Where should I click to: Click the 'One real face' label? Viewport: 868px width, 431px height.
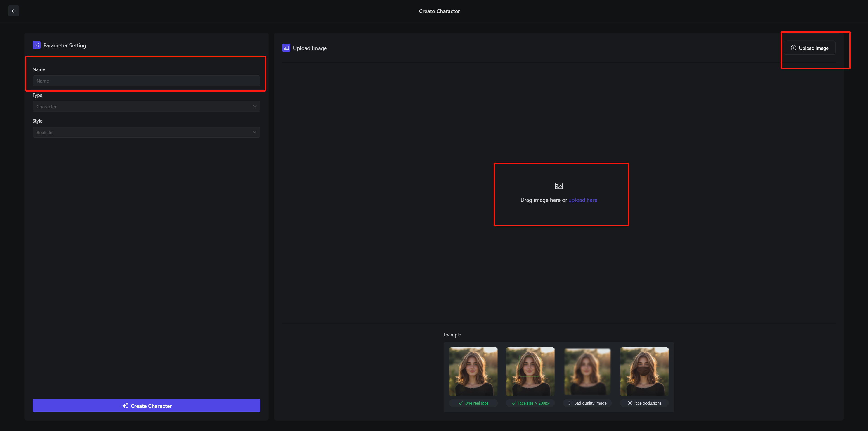(x=473, y=403)
